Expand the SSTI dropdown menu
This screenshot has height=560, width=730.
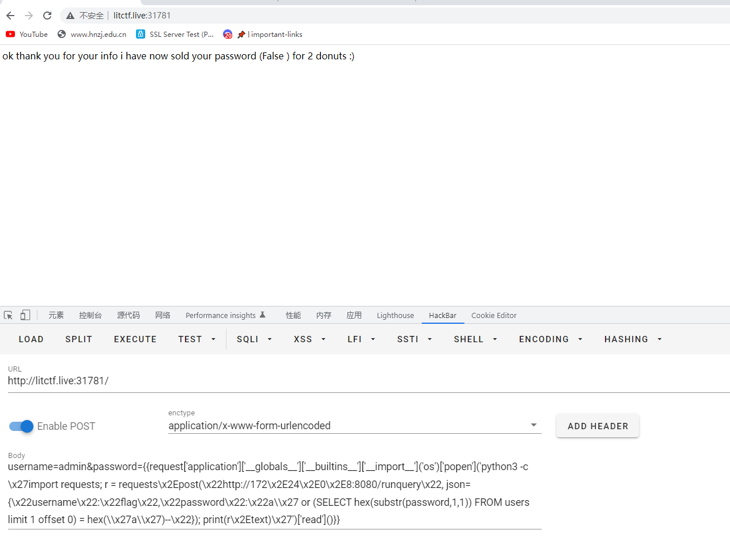(414, 339)
